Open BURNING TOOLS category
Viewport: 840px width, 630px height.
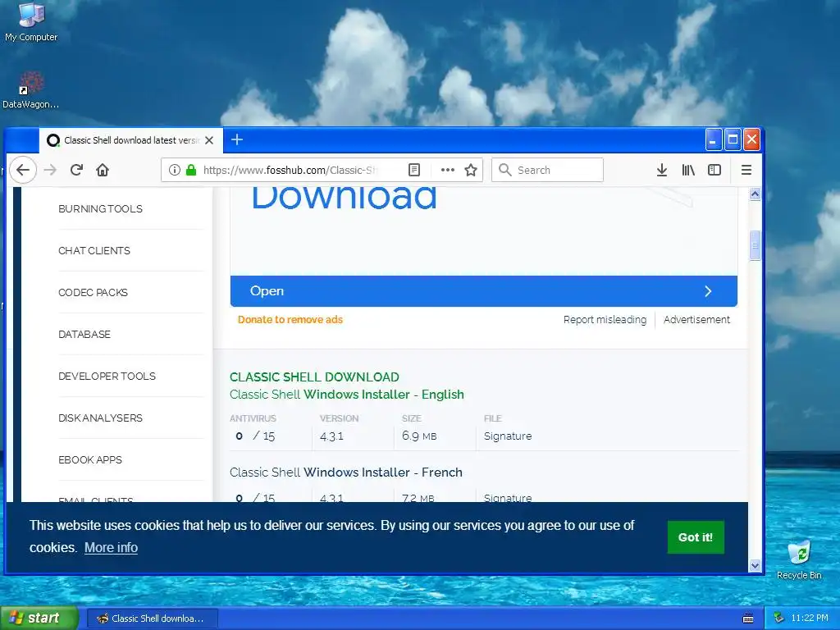(100, 209)
